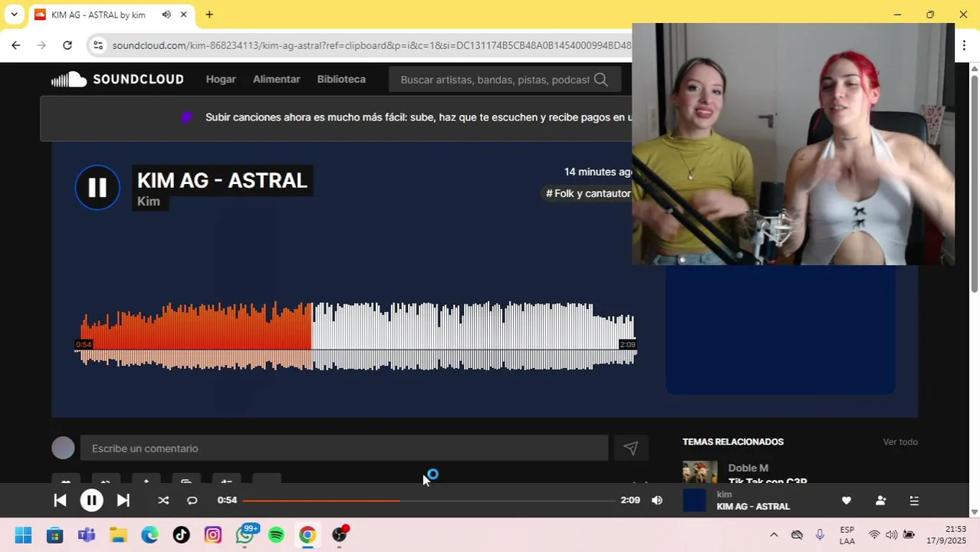Click the microphone tray icon
The width and height of the screenshot is (980, 552).
point(820,535)
